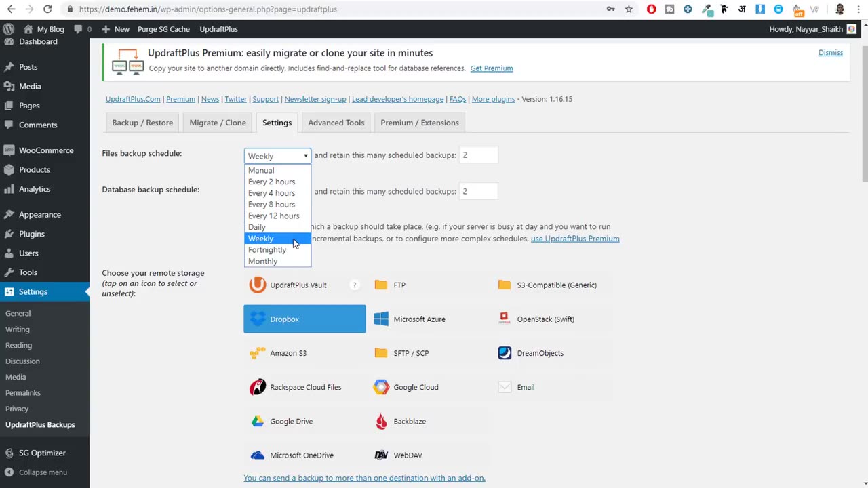Pick the Microsoft Azure storage icon

coord(381,319)
